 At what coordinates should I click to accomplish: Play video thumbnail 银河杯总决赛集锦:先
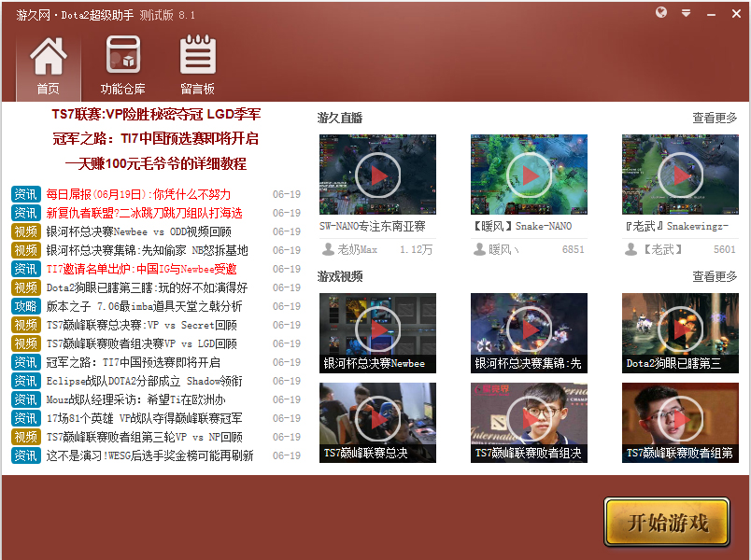point(529,333)
